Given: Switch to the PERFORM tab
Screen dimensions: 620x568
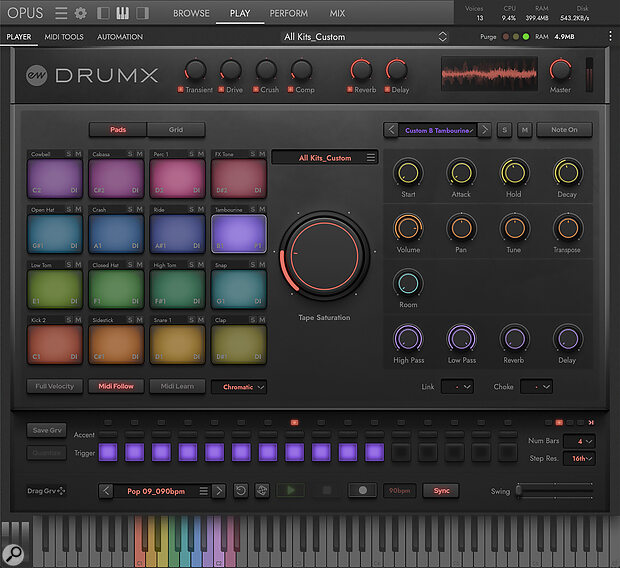Looking at the screenshot, I should point(289,13).
